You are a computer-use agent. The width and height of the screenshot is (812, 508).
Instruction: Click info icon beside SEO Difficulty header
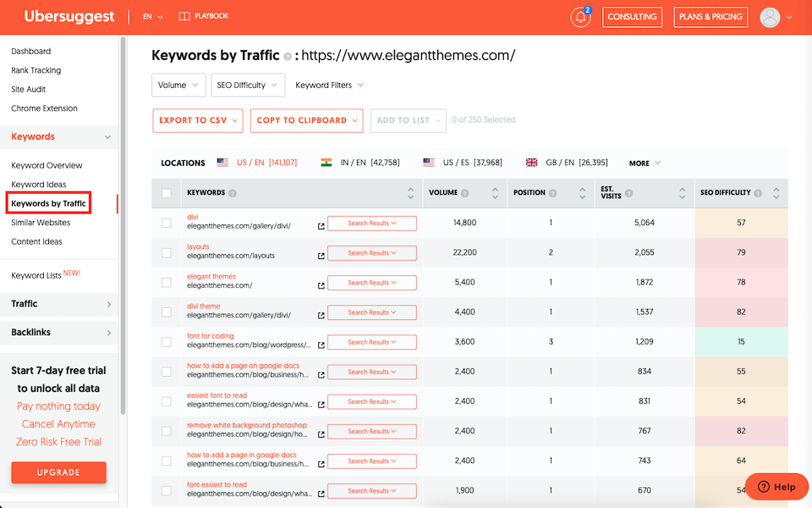[758, 193]
